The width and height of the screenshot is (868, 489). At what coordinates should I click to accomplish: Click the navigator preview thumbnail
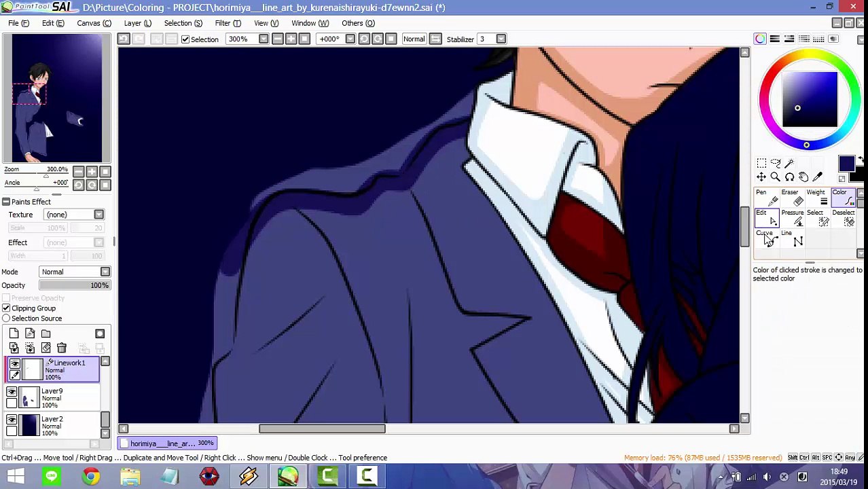(57, 98)
